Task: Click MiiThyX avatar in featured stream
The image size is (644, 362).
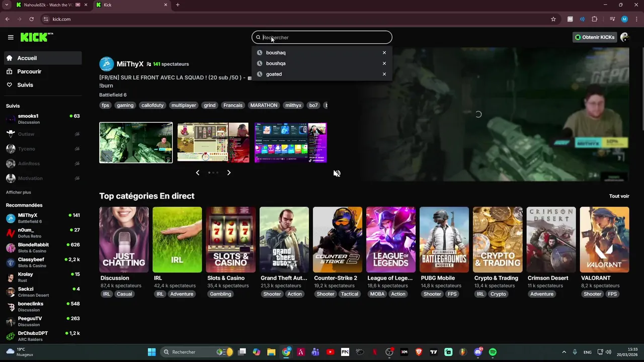Action: (x=107, y=64)
